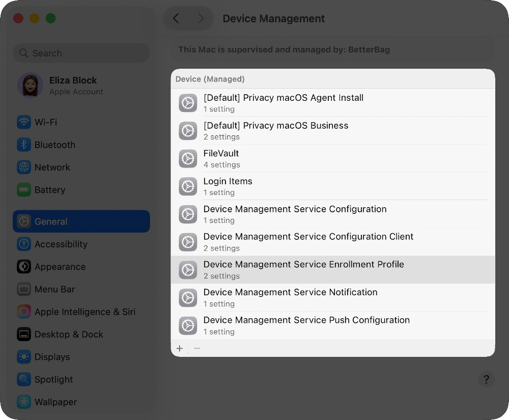The height and width of the screenshot is (420, 509).
Task: Add a profile with the plus button
Action: pos(179,348)
